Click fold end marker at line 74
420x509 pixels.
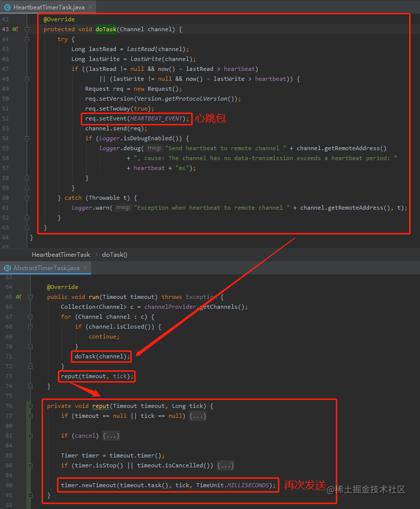(30, 386)
